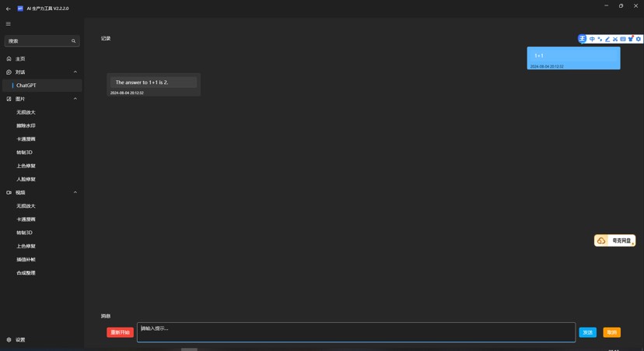The height and width of the screenshot is (351, 644).
Task: Click the 夸克网盘 cloud floating widget
Action: [615, 240]
